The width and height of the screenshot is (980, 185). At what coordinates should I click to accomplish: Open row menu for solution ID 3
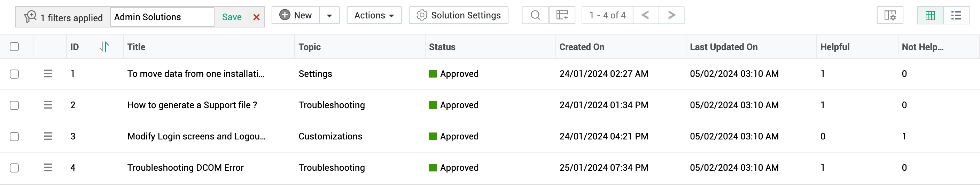[x=48, y=136]
